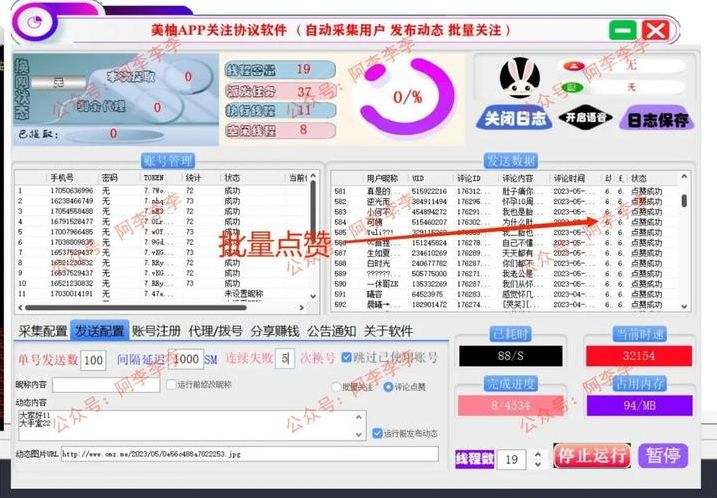Select the 代理/拨号 tab
Viewport: 717px width, 498px height.
(215, 331)
